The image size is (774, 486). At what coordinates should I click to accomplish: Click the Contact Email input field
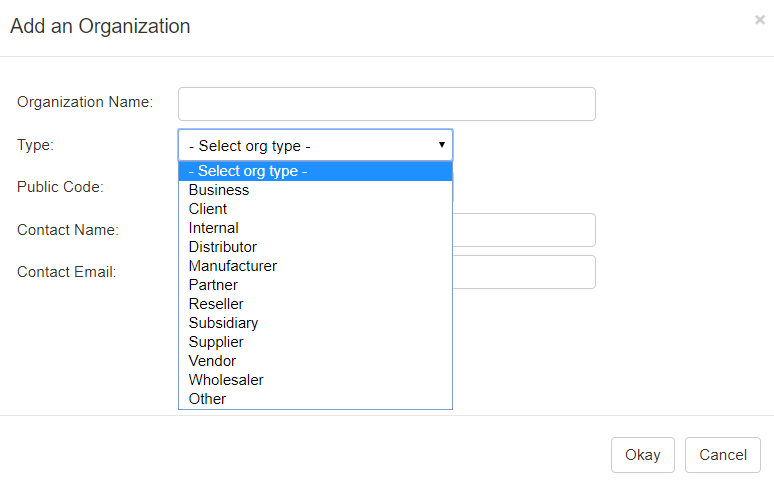click(524, 272)
